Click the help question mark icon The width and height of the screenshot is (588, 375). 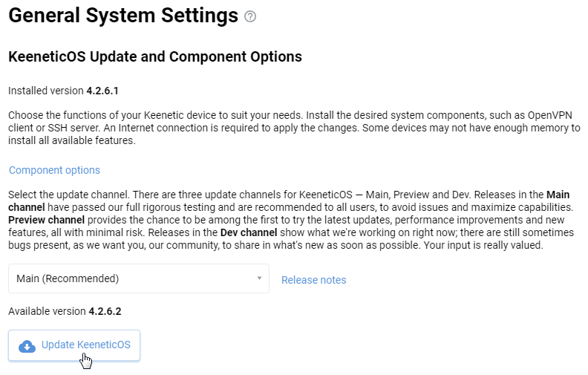click(x=250, y=16)
